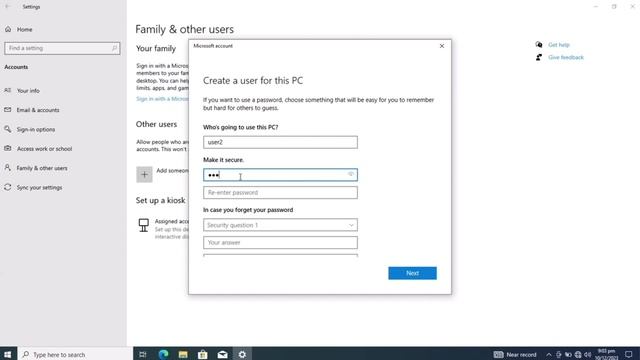Launch Microsoft Edge from taskbar
The width and height of the screenshot is (640, 360).
tap(163, 354)
